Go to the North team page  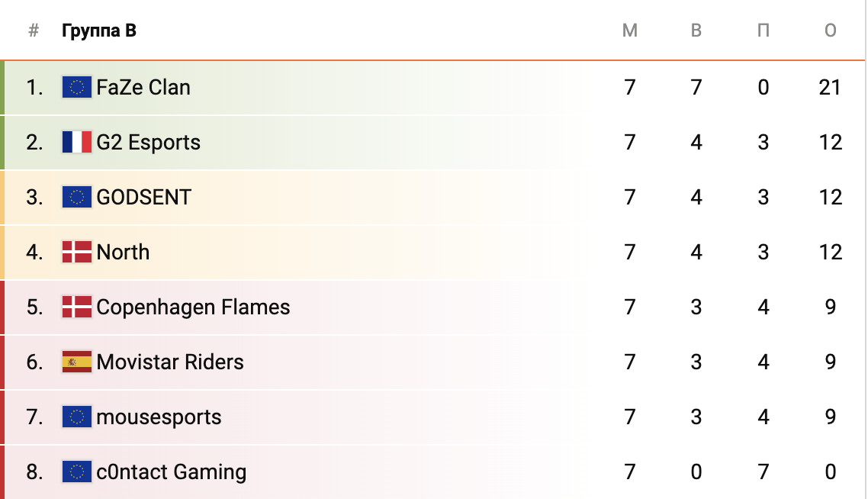click(124, 253)
